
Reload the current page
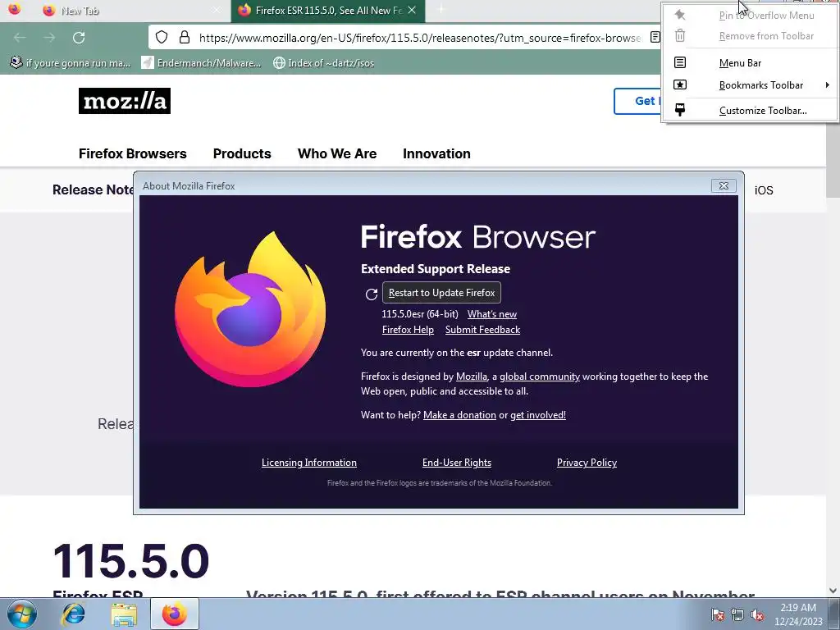coord(79,38)
